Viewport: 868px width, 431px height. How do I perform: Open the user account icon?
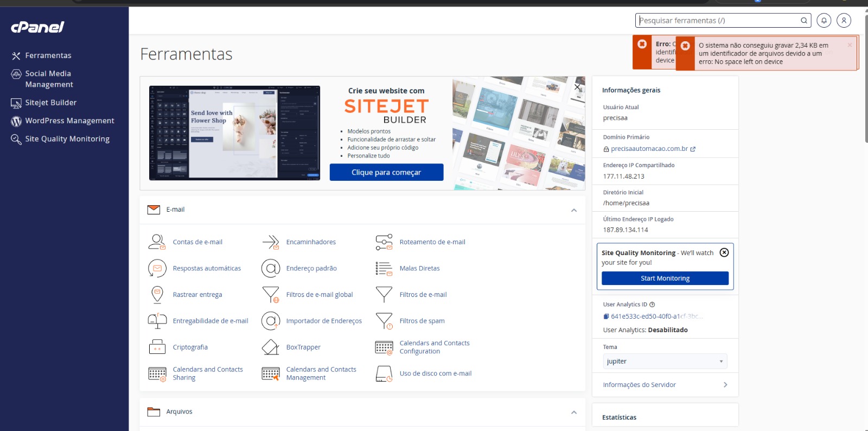(844, 21)
